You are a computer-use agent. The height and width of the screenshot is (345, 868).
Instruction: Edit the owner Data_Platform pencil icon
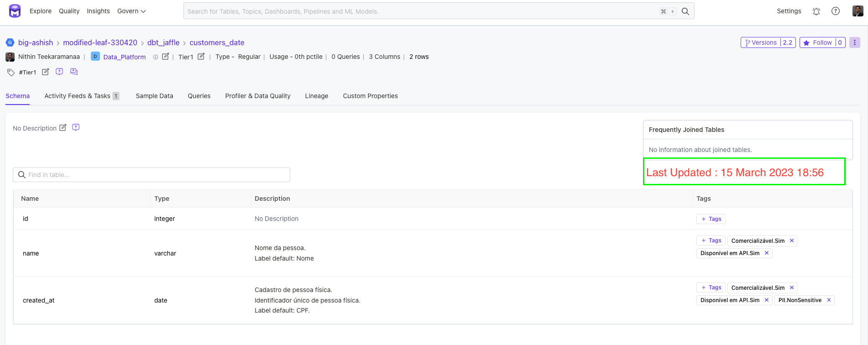click(x=166, y=57)
